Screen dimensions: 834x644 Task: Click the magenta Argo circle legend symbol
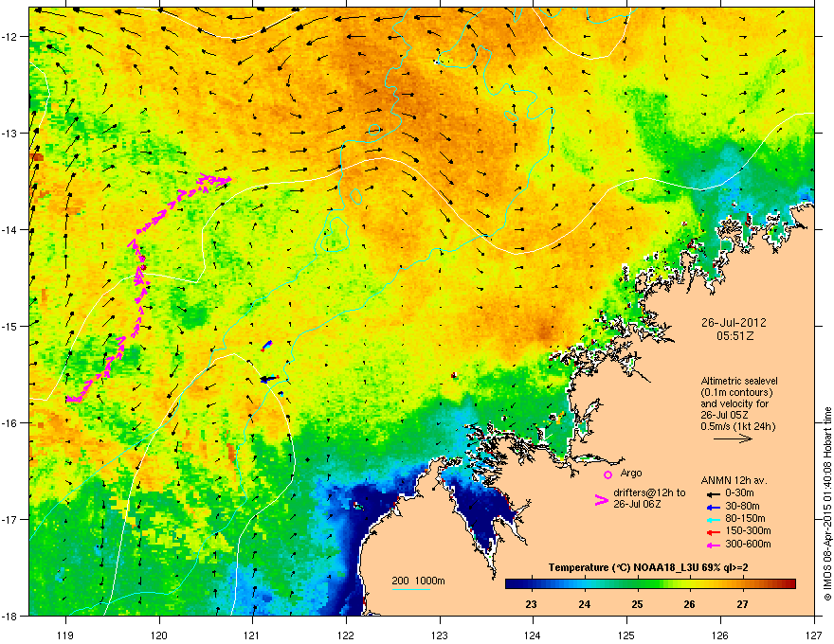click(607, 474)
